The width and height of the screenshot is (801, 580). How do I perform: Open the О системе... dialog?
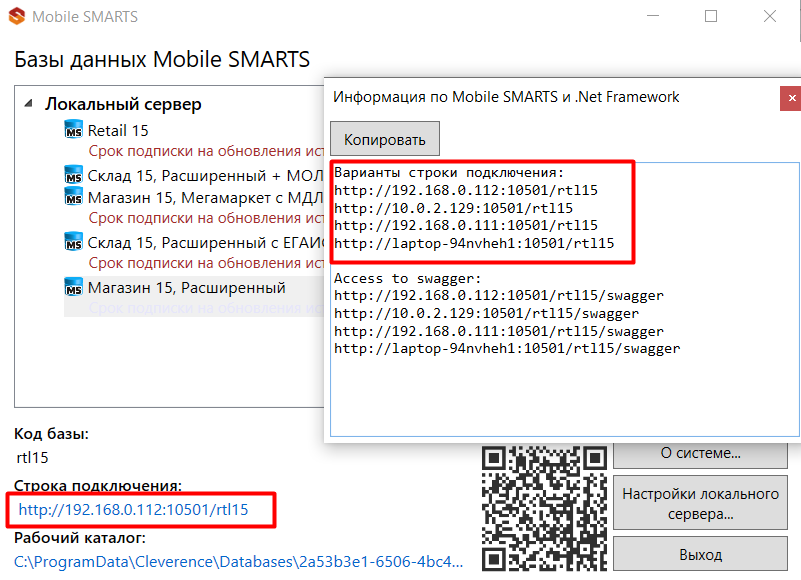coord(700,453)
